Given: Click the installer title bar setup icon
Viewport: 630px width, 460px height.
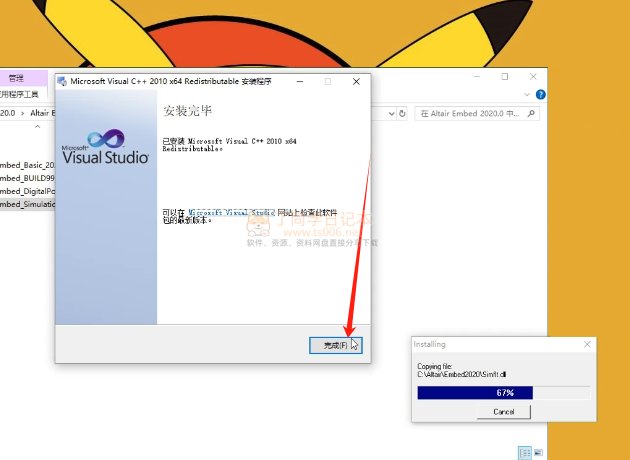Looking at the screenshot, I should click(x=62, y=82).
